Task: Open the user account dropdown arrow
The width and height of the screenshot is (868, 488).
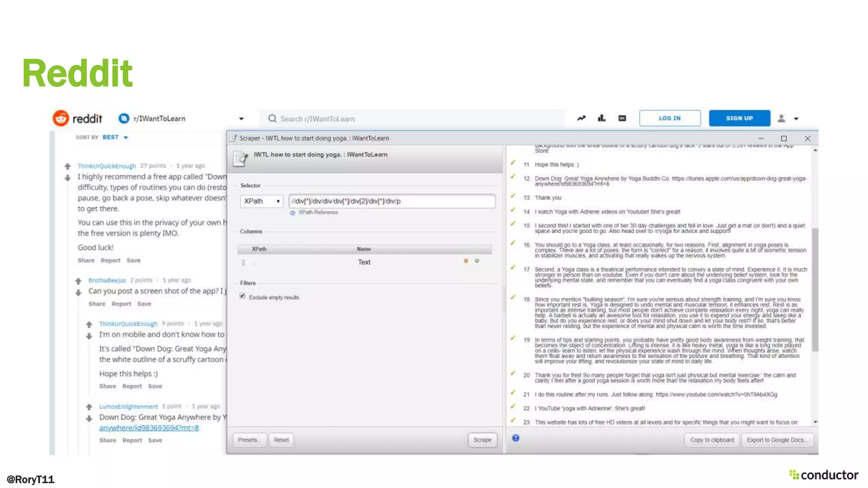Action: [x=796, y=119]
